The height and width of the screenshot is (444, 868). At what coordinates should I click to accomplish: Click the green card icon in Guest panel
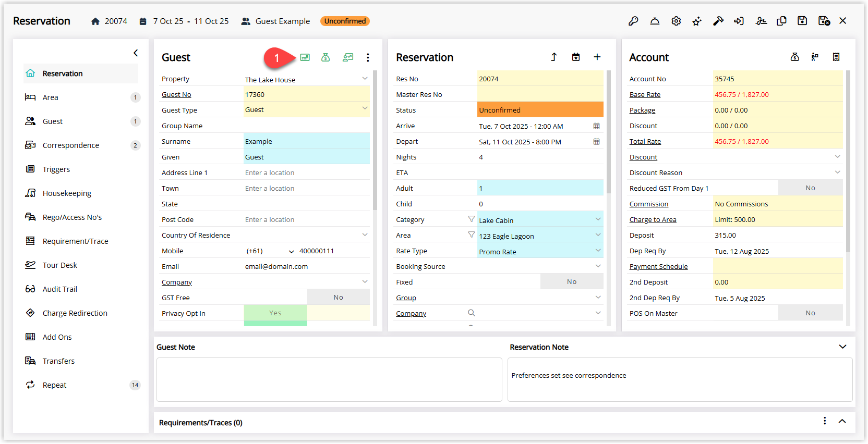pyautogui.click(x=305, y=57)
